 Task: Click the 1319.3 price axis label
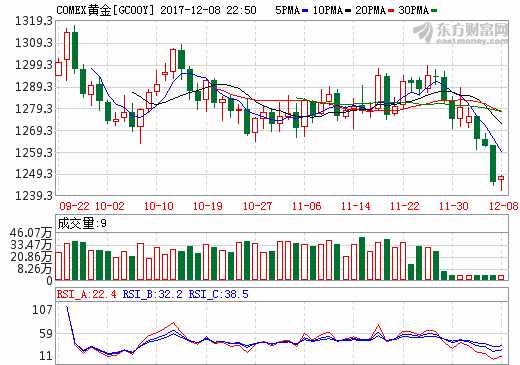34,21
